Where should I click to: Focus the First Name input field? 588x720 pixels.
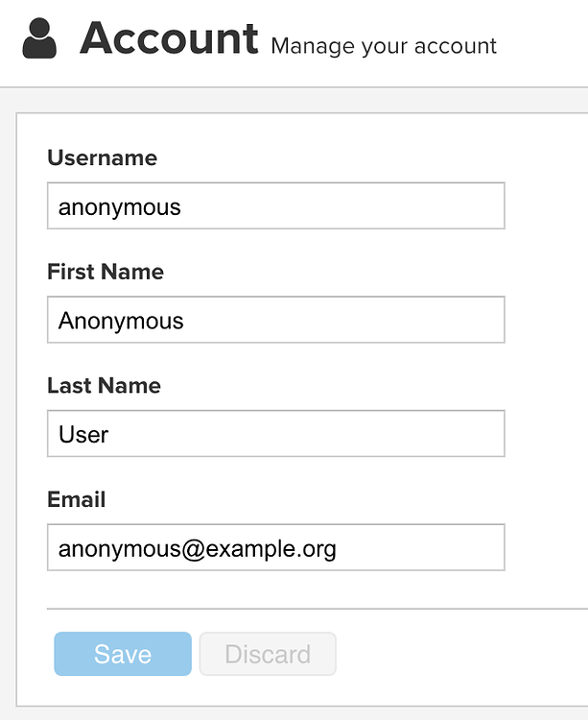(276, 320)
